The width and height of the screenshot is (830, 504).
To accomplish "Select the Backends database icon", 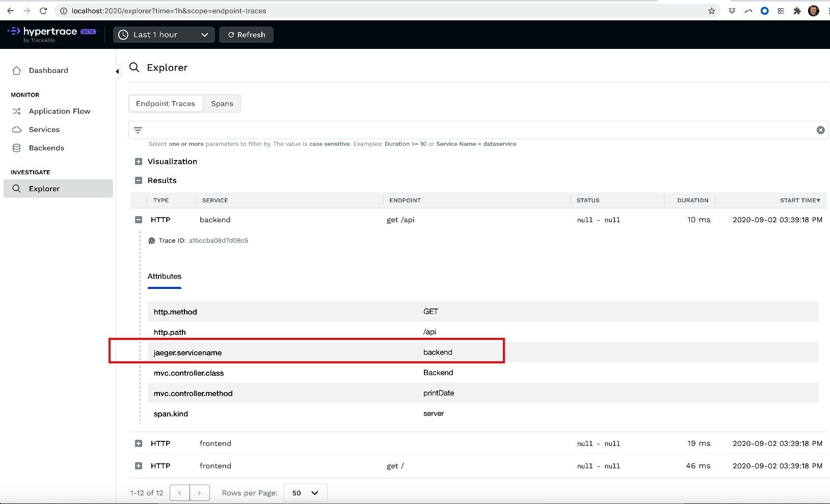I will pos(17,148).
